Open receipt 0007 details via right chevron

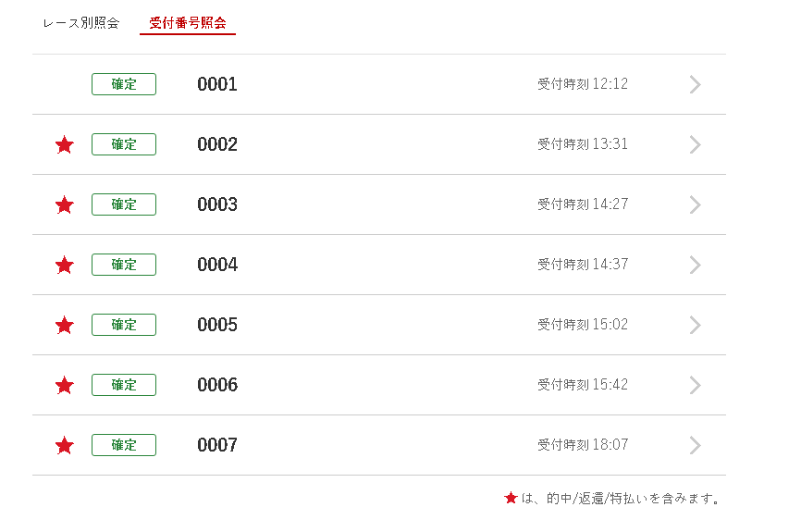696,446
